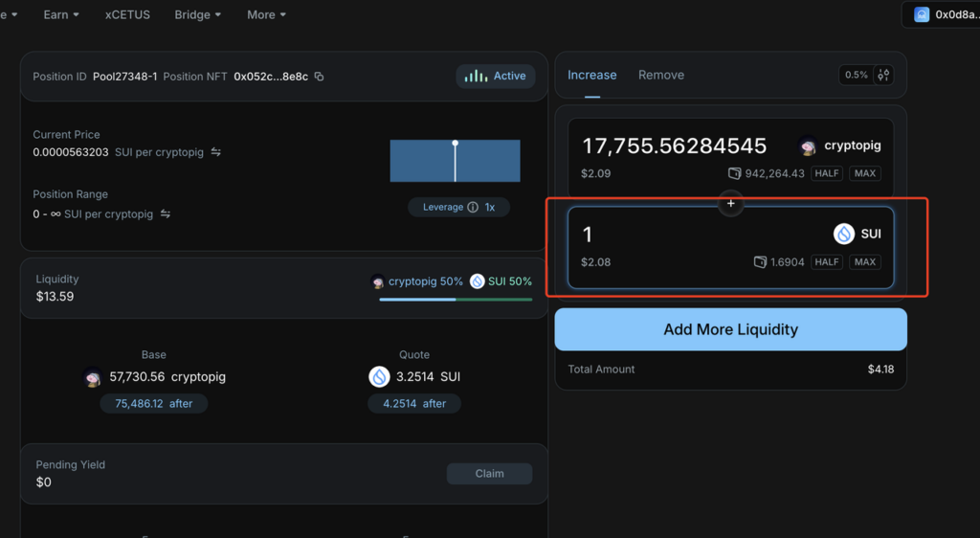Open the xCETUS menu item
Image resolution: width=980 pixels, height=538 pixels.
click(127, 14)
